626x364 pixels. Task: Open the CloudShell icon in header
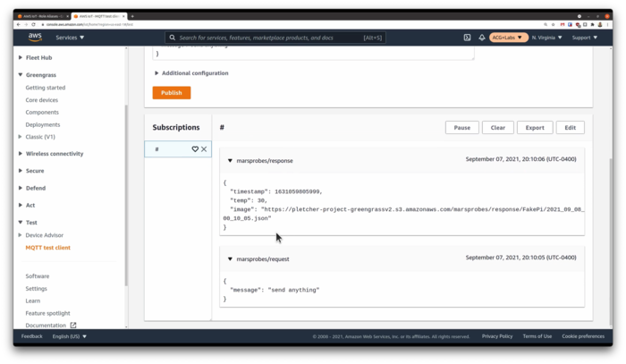point(467,38)
